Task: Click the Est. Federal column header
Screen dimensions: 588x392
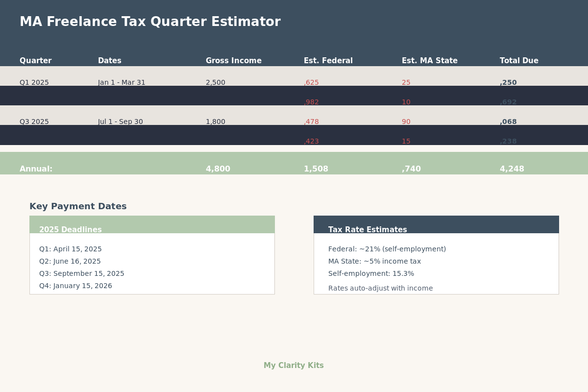Action: point(328,61)
